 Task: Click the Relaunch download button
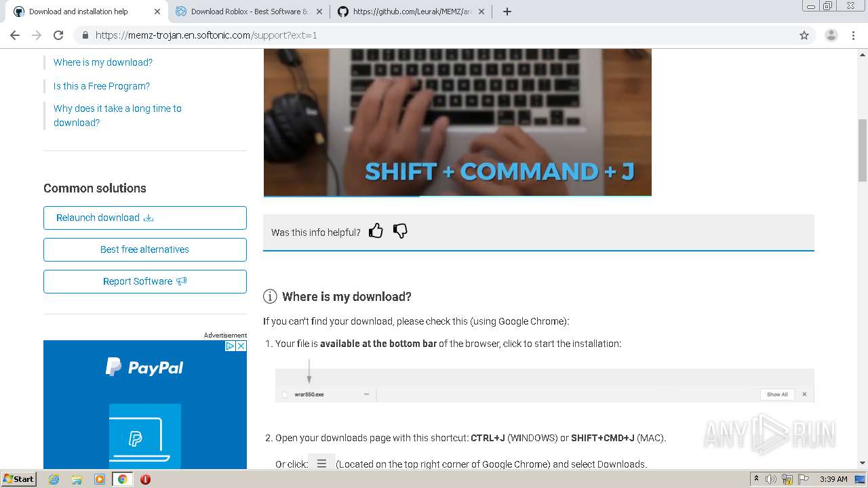point(145,218)
